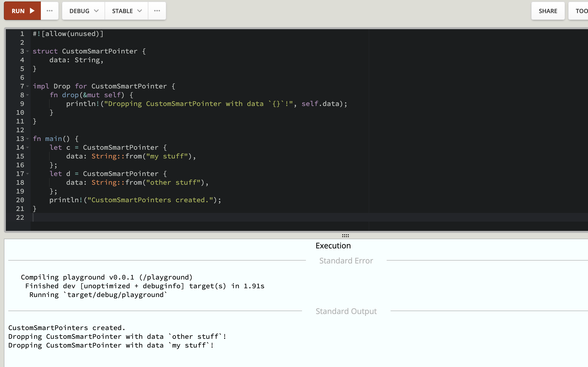Fold the let c declaration arrow
This screenshot has width=588, height=367.
[28, 148]
